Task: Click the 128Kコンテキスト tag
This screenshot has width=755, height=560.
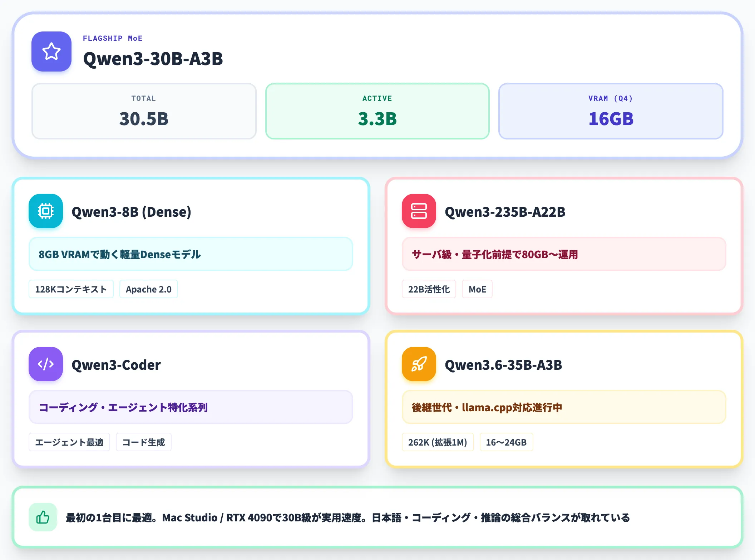Action: click(71, 289)
